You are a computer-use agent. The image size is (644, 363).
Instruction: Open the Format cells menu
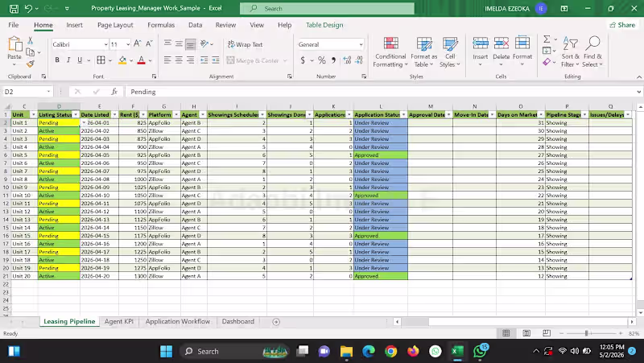522,52
